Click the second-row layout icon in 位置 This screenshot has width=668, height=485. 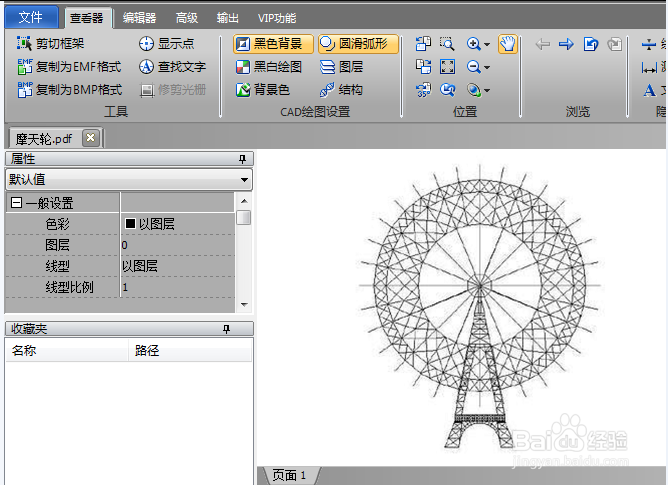pyautogui.click(x=423, y=66)
